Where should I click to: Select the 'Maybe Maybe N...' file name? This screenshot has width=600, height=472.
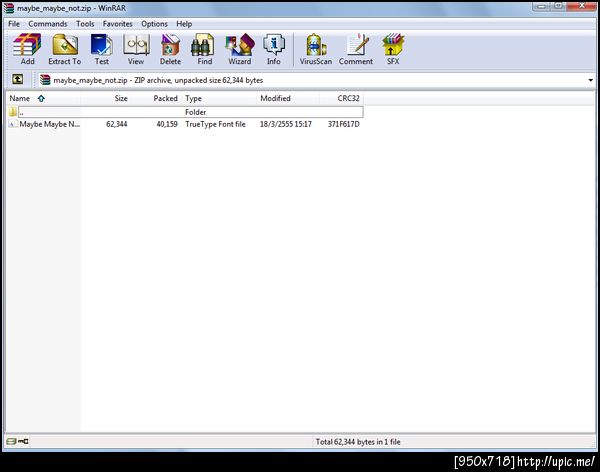point(50,124)
